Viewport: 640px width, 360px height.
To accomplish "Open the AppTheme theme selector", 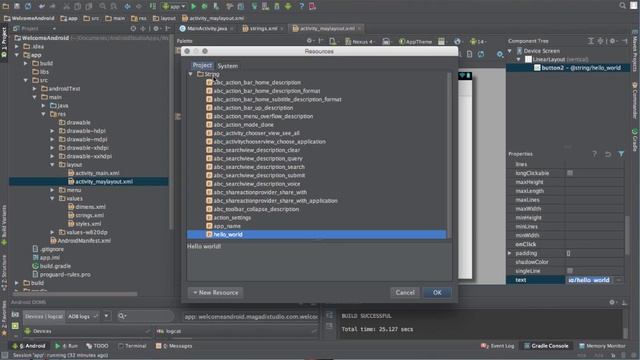I will (416, 41).
